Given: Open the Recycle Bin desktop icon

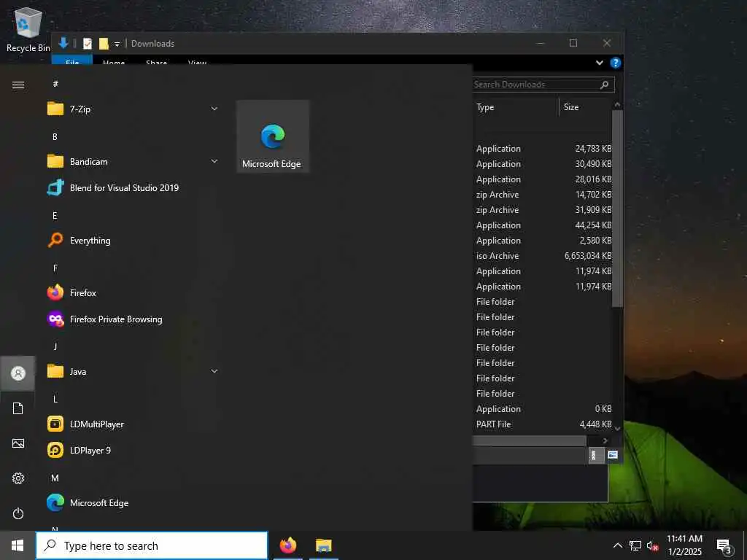Looking at the screenshot, I should click(x=28, y=29).
